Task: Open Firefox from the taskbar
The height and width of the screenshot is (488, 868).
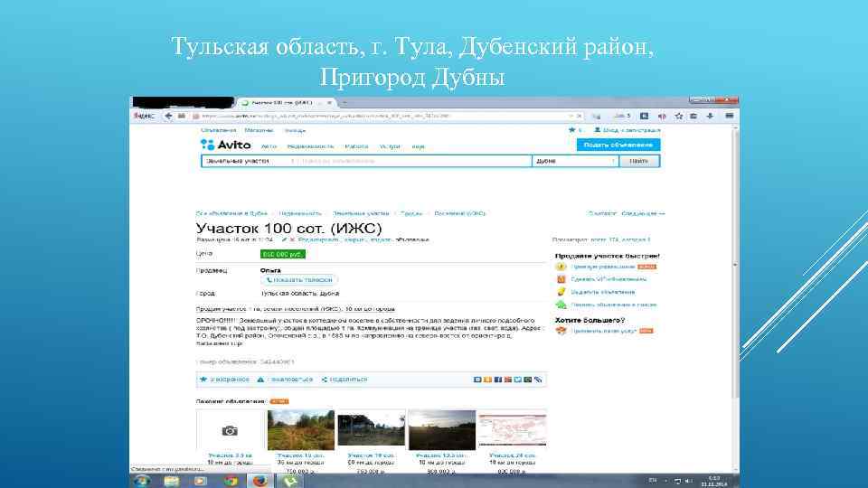Action: click(x=259, y=480)
